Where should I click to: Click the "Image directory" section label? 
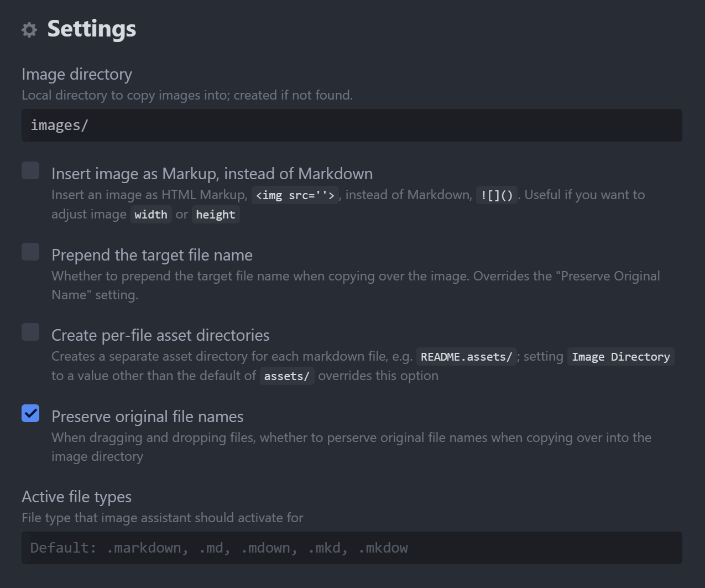click(x=77, y=74)
